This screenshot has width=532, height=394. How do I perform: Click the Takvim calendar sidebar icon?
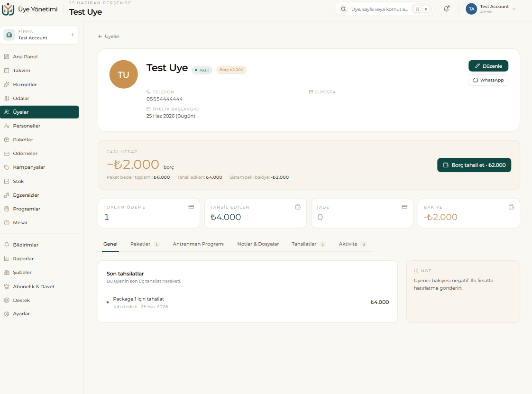pyautogui.click(x=7, y=71)
